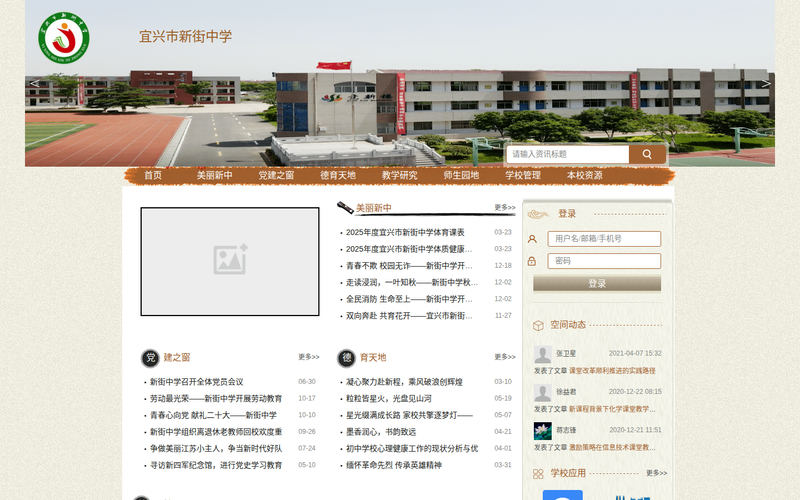
Task: Open 激励策略在信息技术课堂 post
Action: (x=612, y=447)
